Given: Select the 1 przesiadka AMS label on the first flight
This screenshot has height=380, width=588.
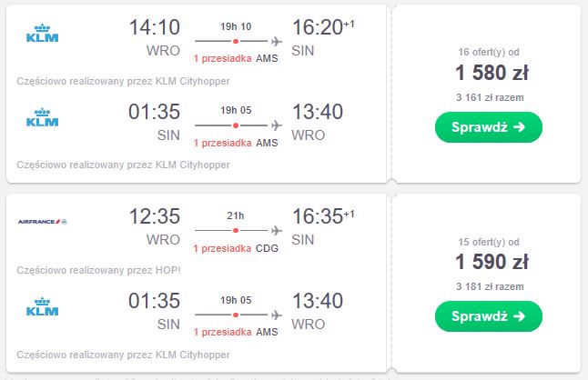Looking at the screenshot, I should [x=236, y=58].
